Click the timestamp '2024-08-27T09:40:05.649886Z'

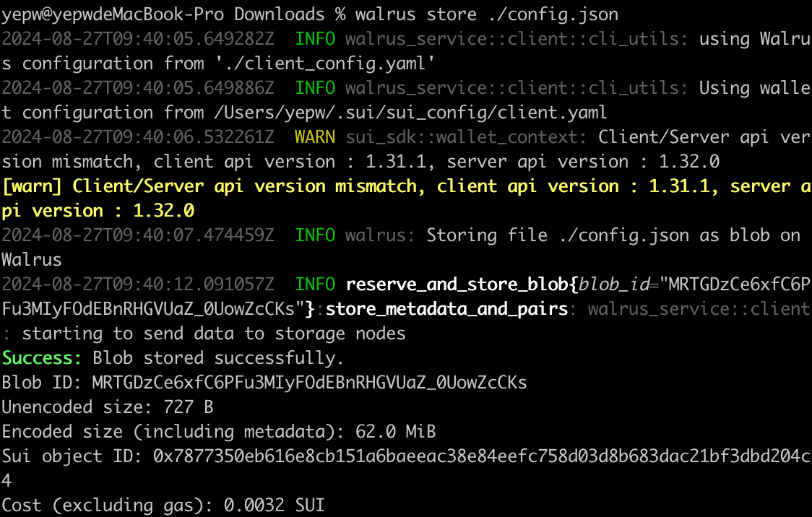[x=138, y=88]
